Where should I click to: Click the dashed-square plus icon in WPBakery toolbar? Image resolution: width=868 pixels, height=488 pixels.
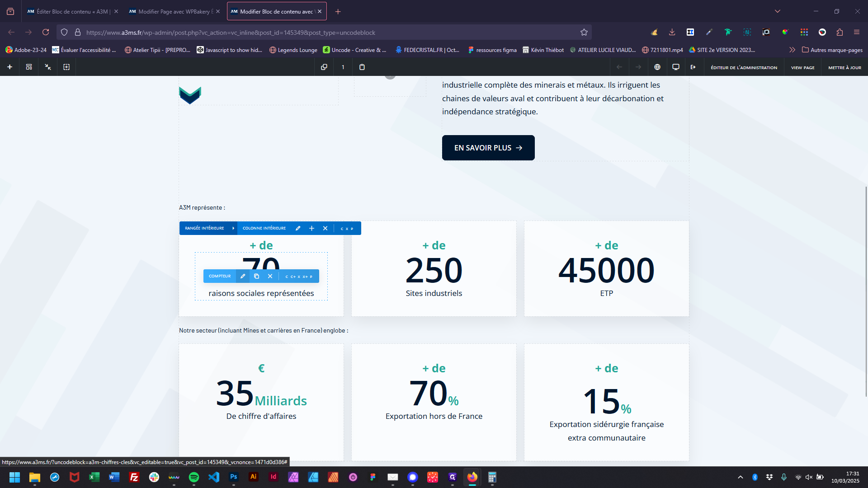66,67
